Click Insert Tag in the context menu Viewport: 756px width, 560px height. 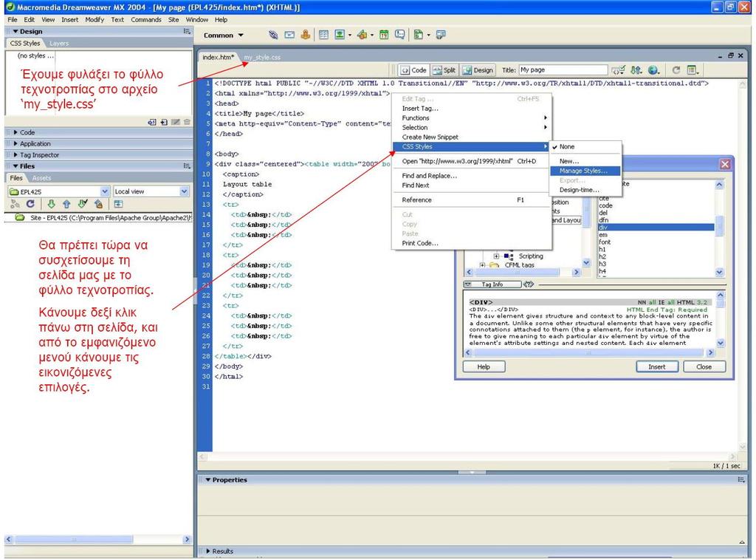click(420, 109)
